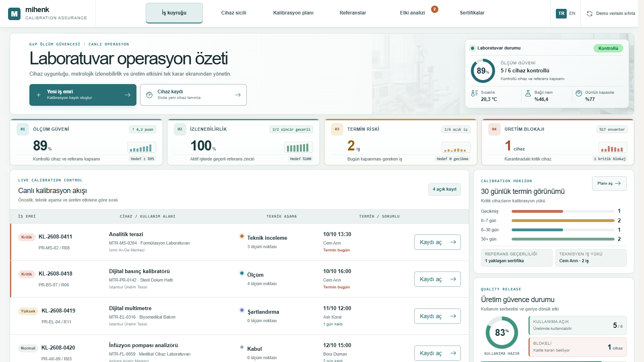
Task: Click the 0–7 gün progress bar
Action: click(x=563, y=220)
